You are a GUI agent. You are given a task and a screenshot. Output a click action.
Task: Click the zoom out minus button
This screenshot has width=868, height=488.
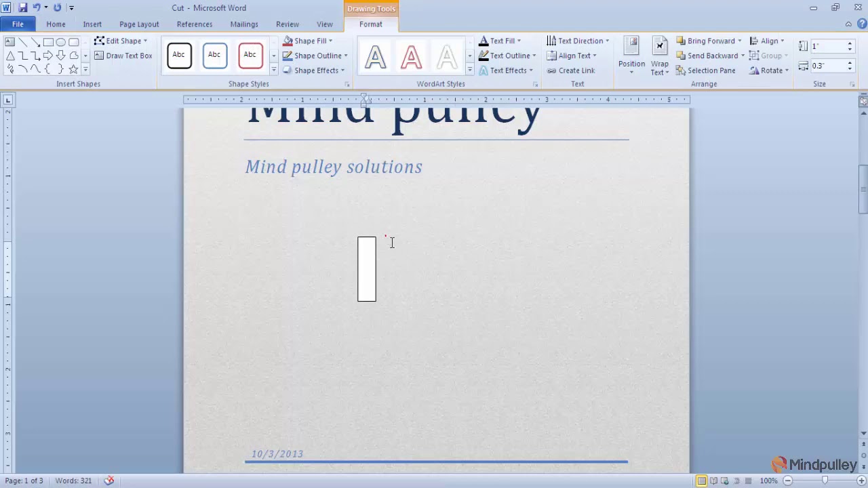pos(787,481)
